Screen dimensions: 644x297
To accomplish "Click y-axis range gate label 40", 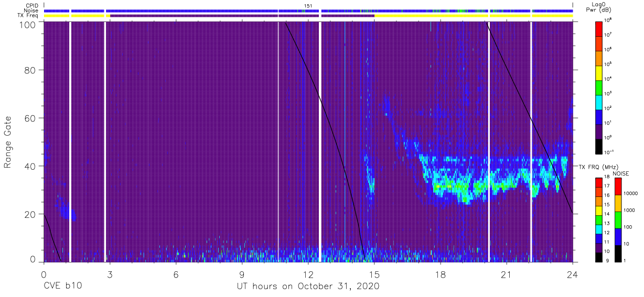I will (31, 166).
